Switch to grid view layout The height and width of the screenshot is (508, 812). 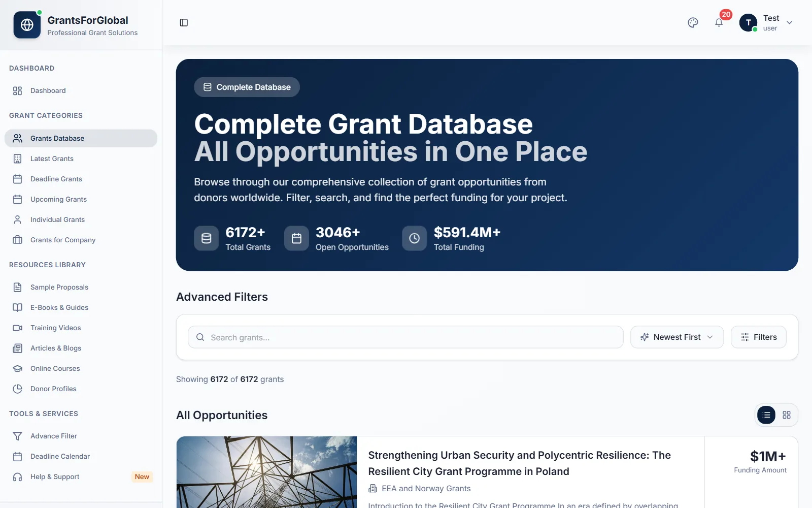pyautogui.click(x=787, y=415)
